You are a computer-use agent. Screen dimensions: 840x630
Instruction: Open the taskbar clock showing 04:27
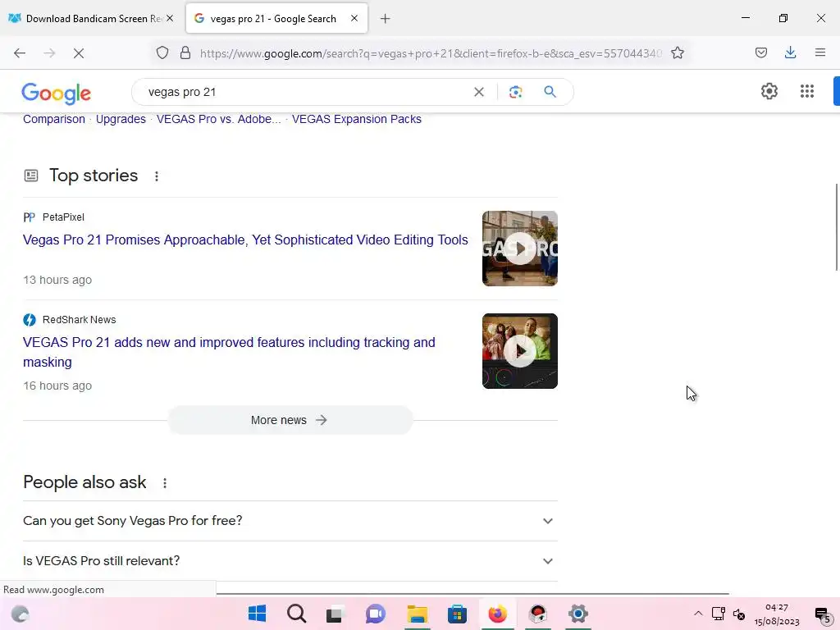[777, 614]
